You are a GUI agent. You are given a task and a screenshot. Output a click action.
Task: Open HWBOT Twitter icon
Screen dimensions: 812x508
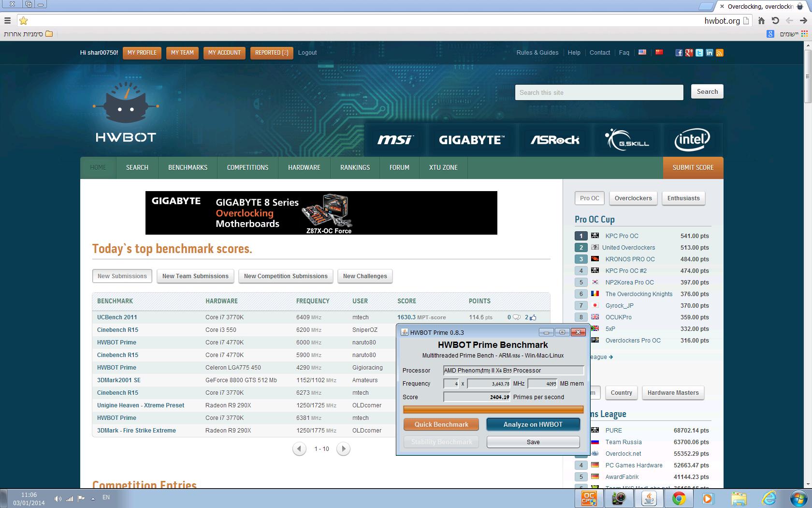699,53
